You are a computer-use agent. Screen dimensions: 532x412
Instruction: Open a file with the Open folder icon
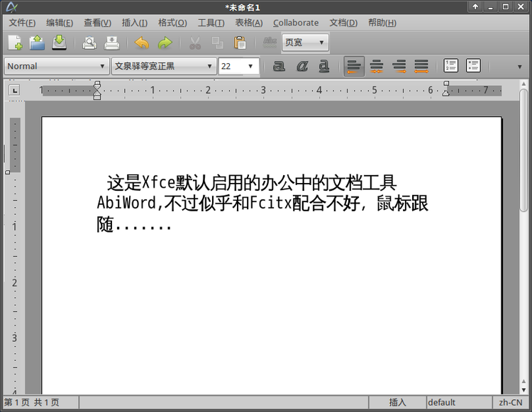coord(37,43)
